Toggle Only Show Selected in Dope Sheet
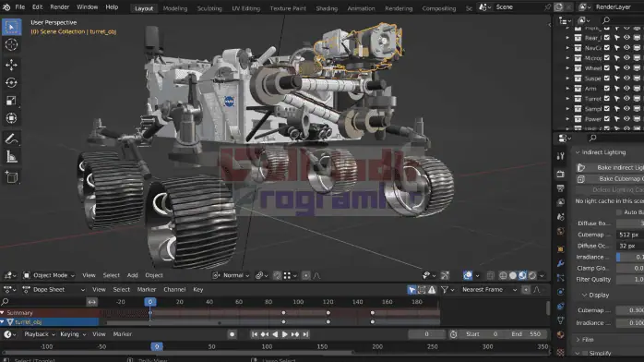 pyautogui.click(x=411, y=290)
